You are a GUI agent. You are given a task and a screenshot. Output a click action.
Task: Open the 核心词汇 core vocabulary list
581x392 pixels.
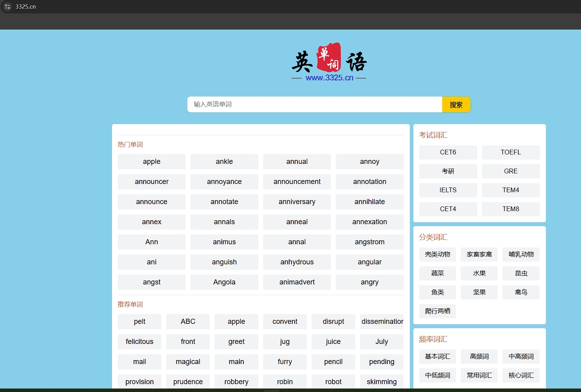[x=521, y=375]
